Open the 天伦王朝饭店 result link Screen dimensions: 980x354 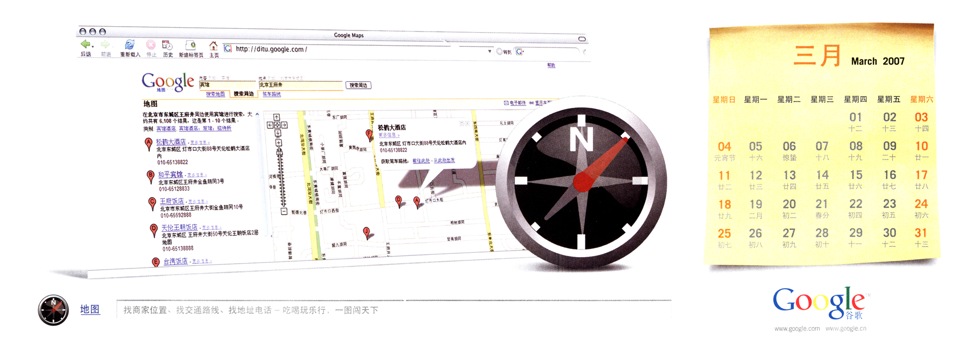point(179,228)
